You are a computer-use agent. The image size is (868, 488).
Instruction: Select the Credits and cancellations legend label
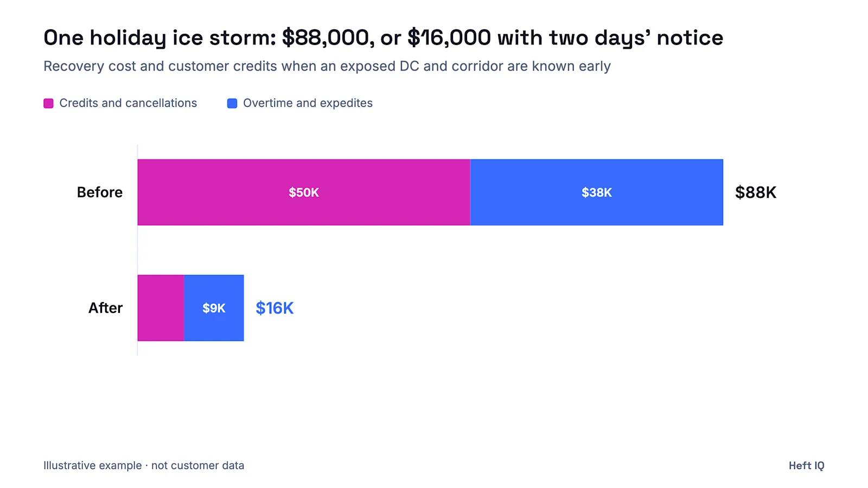(x=128, y=103)
